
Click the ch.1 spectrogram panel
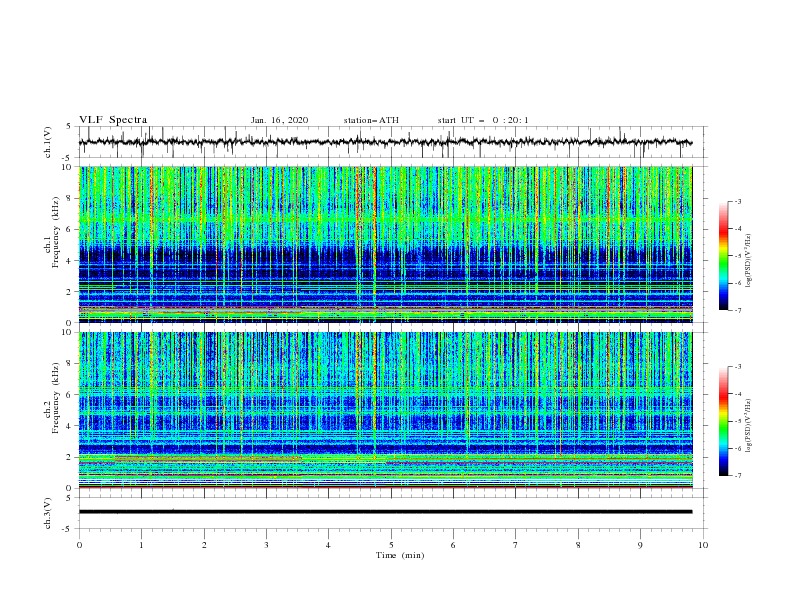tap(385, 244)
